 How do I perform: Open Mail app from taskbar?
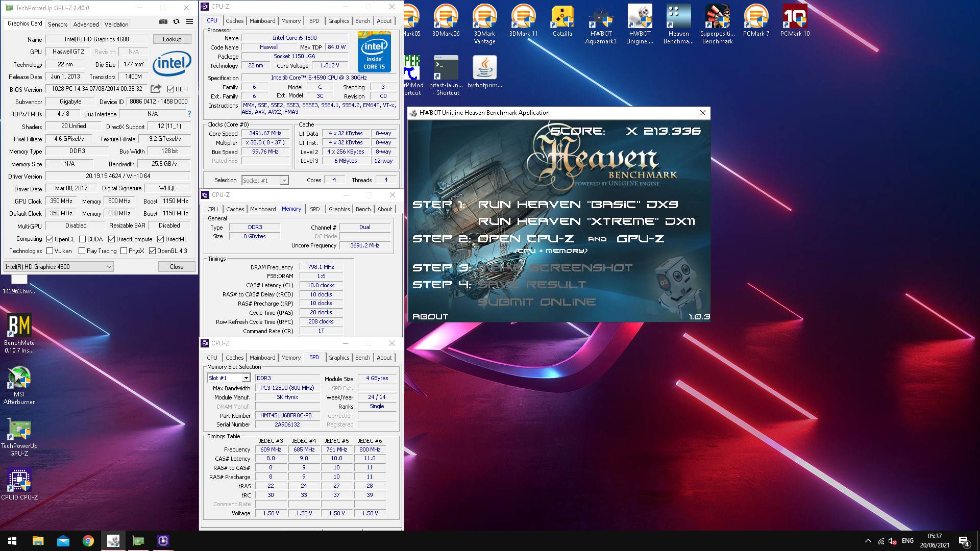[x=63, y=541]
